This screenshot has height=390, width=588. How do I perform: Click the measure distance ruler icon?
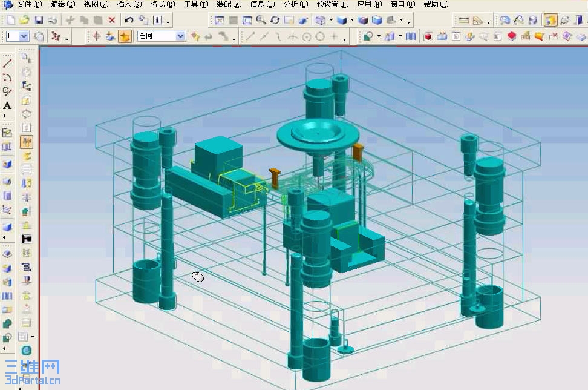point(464,20)
